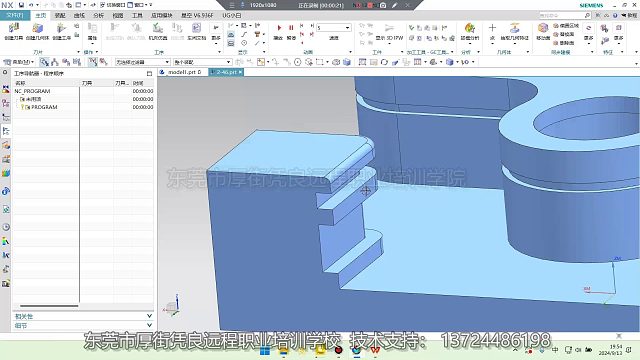Image resolution: width=640 pixels, height=360 pixels.
Task: Switch to the 工具 (Tools) ribbon tab
Action: 137,16
